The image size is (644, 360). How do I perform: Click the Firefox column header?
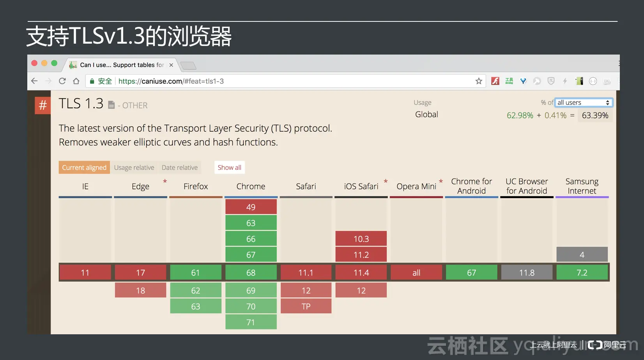(x=196, y=186)
